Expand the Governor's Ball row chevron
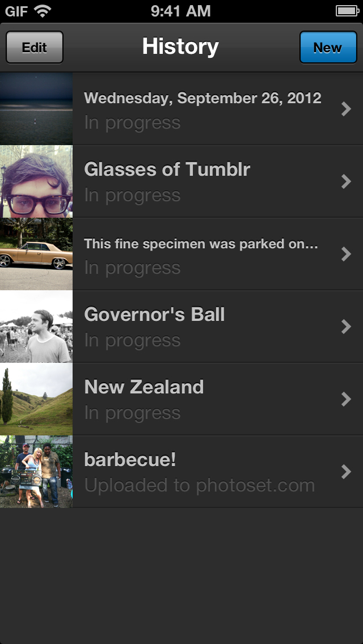363x644 pixels. pos(346,327)
